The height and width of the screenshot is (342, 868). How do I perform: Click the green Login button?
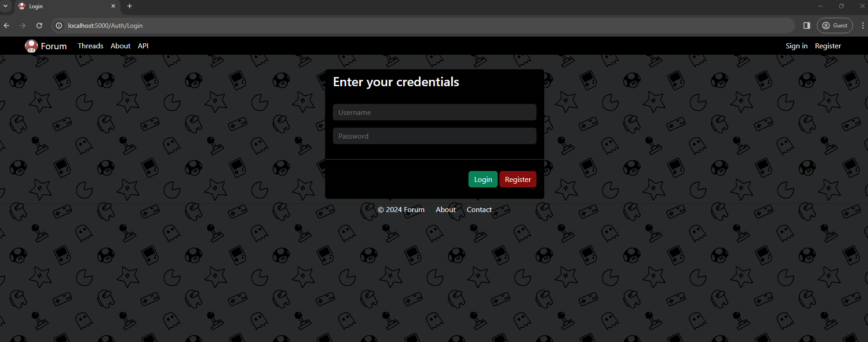[483, 179]
